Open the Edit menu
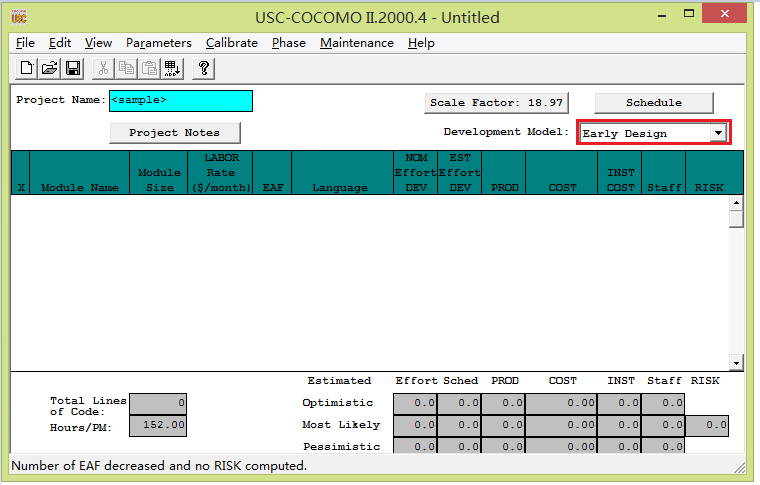 coord(60,43)
